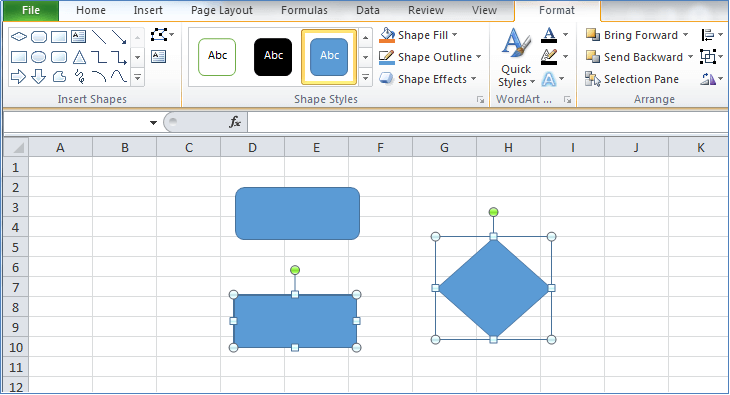Select the Oval shape in the gallery
The height and width of the screenshot is (395, 730).
(39, 57)
